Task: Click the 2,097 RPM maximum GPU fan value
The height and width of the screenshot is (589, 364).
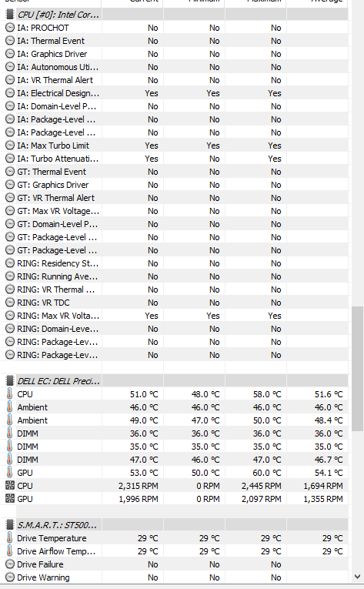Action: (x=262, y=499)
